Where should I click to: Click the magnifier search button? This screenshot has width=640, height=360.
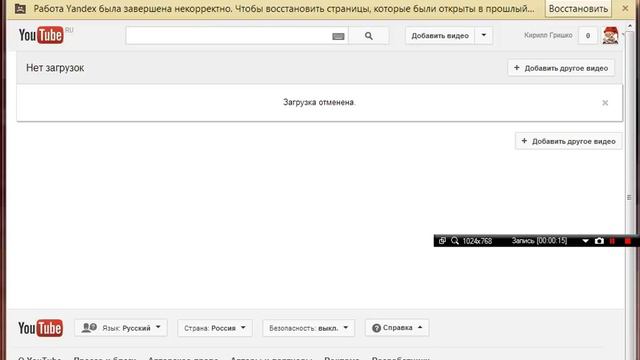pos(369,36)
